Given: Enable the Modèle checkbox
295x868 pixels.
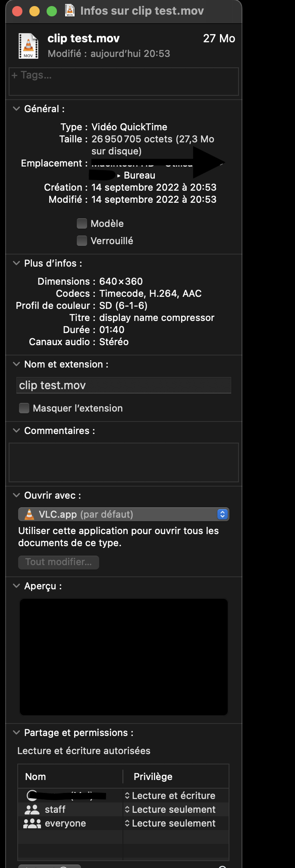Looking at the screenshot, I should pyautogui.click(x=82, y=223).
